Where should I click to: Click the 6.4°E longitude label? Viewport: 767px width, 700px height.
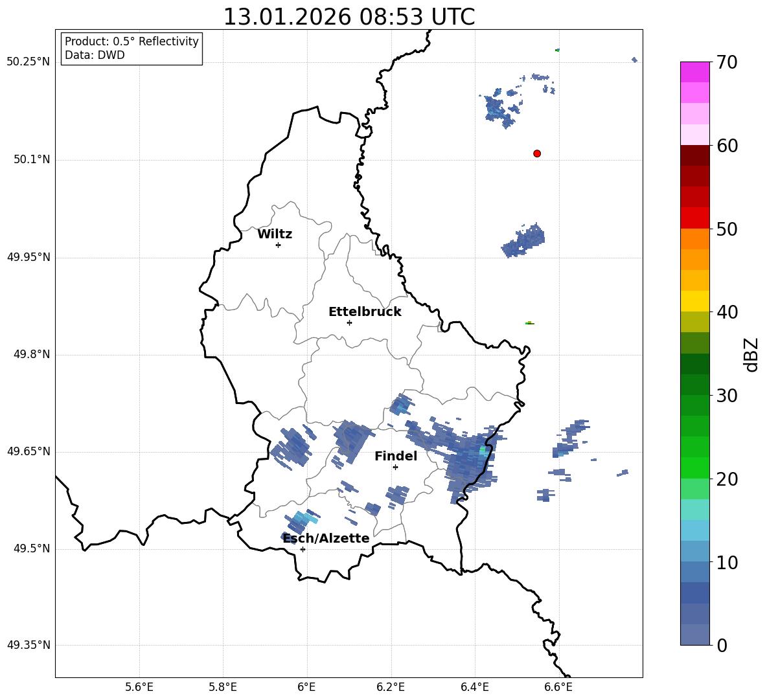tap(474, 687)
